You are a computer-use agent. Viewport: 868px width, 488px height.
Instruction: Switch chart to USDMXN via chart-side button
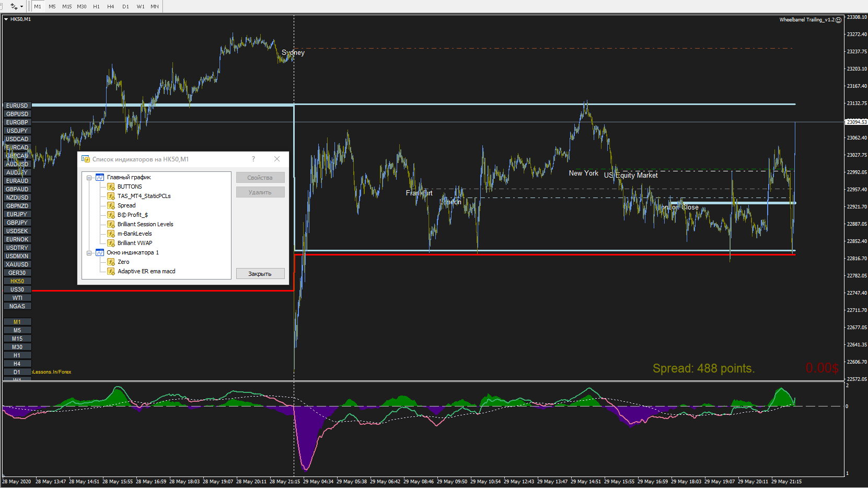(x=17, y=256)
